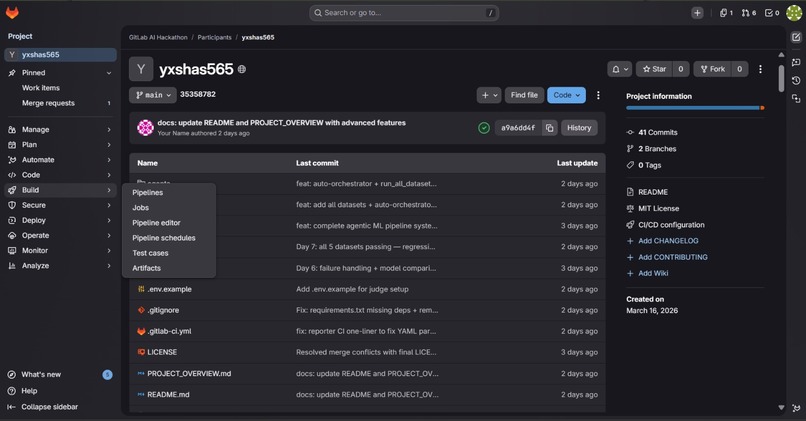Click the LICENSE file icon
Screen dimensions: 806x421
click(x=141, y=352)
